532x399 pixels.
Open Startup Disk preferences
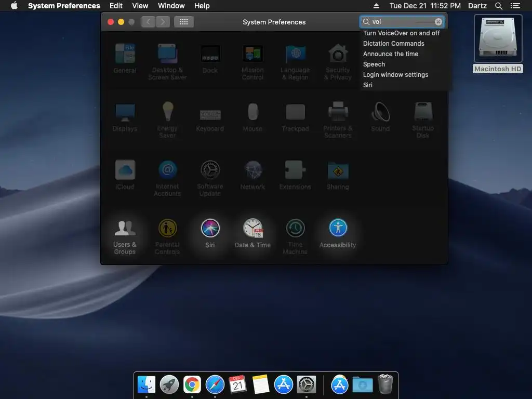[x=423, y=120]
